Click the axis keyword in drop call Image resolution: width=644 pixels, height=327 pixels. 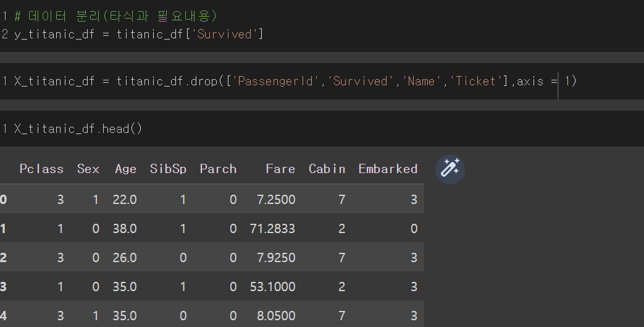[530, 82]
